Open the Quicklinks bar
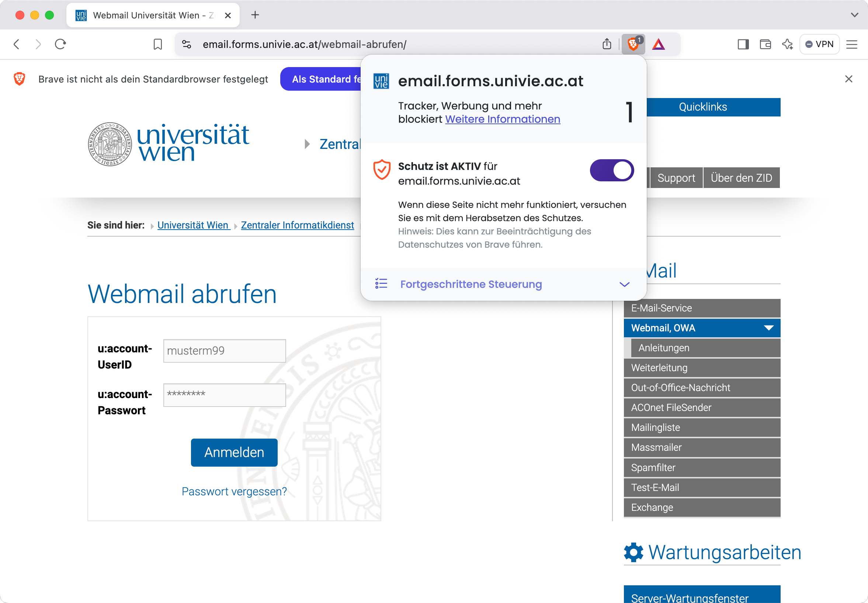Viewport: 868px width, 603px height. pos(714,107)
